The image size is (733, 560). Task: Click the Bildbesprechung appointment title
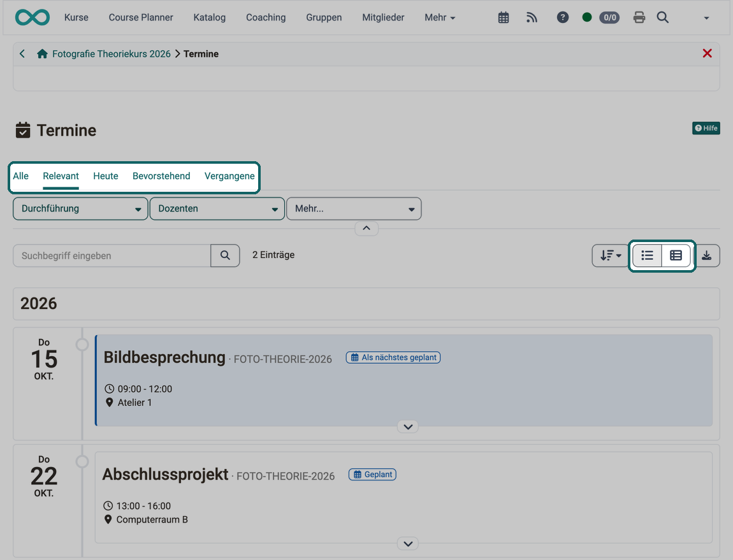164,357
